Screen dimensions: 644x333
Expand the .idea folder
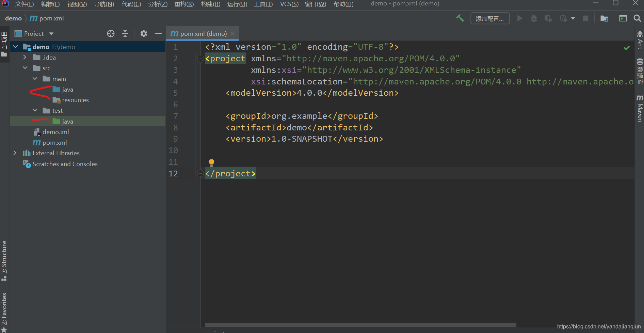point(25,57)
